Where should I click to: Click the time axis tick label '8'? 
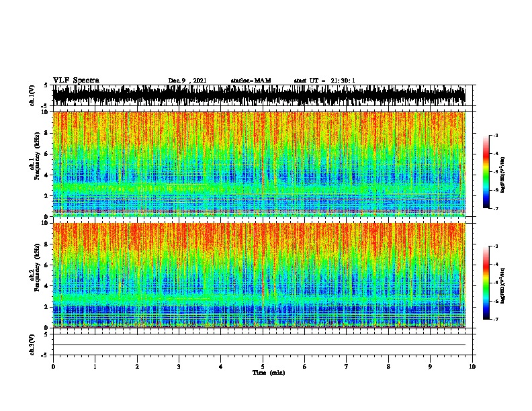tap(388, 367)
